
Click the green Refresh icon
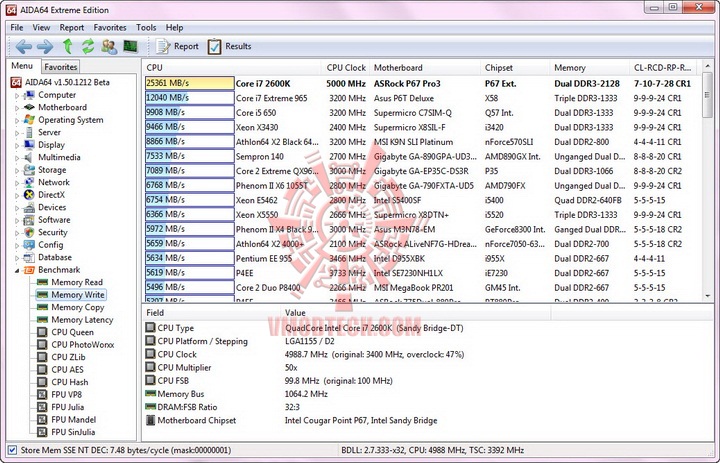click(x=88, y=46)
